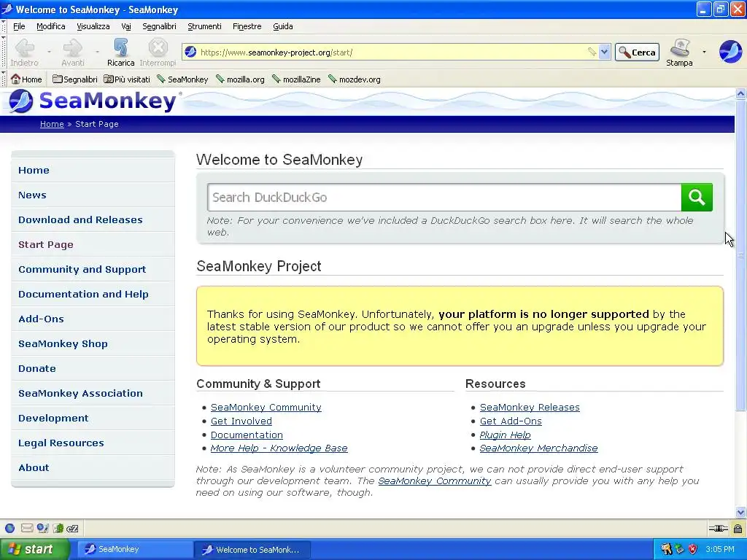This screenshot has height=560, width=747.
Task: Click the red security shield tray icon
Action: pyautogui.click(x=693, y=549)
